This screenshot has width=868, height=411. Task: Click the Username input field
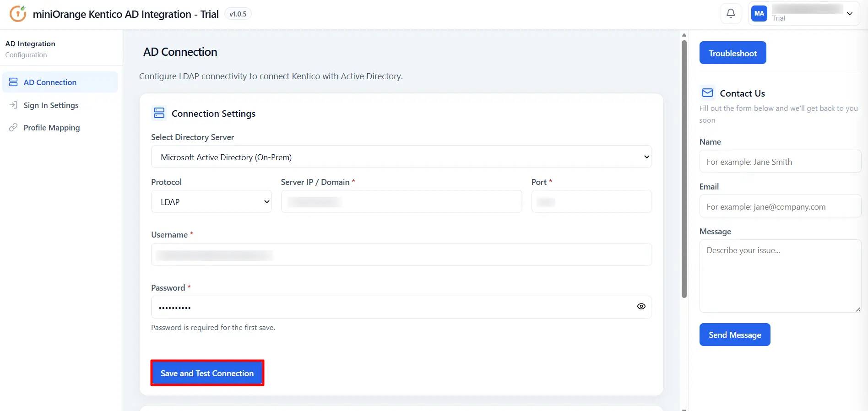coord(401,254)
